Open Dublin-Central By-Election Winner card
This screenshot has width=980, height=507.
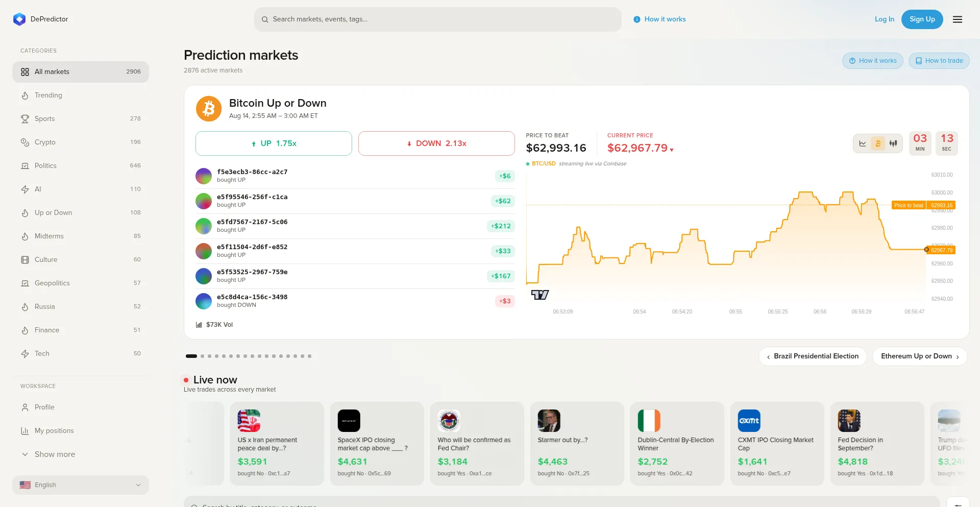(x=677, y=443)
